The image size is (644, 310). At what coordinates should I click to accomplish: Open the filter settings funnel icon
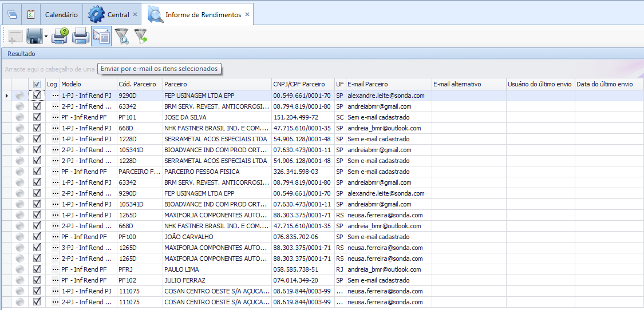click(121, 37)
